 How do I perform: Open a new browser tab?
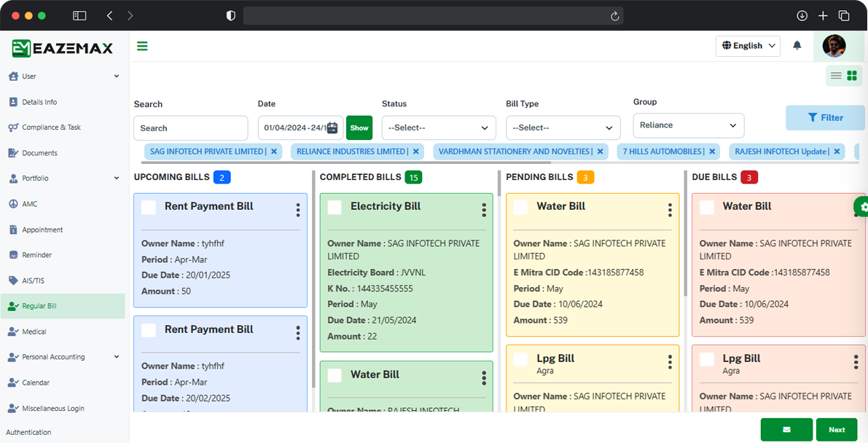point(823,15)
